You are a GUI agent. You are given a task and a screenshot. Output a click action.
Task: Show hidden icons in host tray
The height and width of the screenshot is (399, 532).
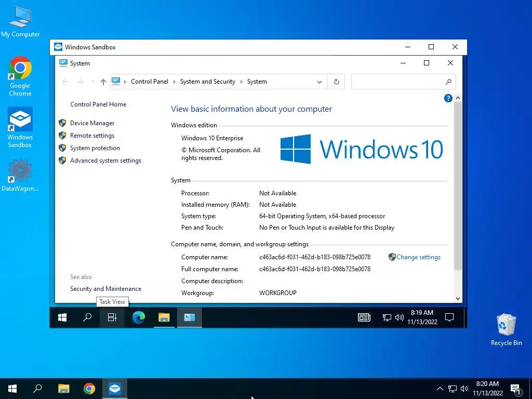coord(440,389)
